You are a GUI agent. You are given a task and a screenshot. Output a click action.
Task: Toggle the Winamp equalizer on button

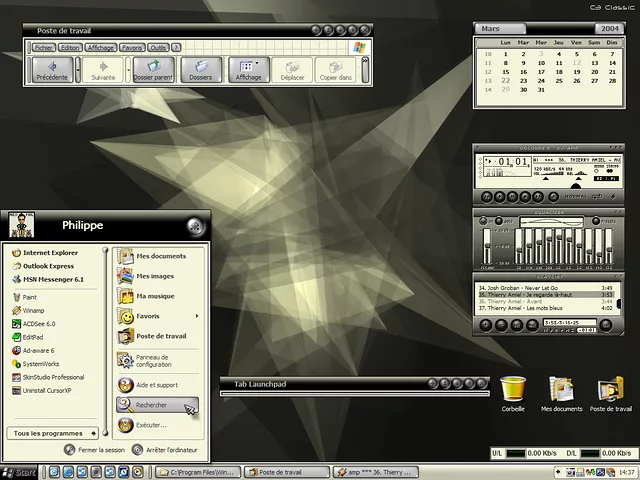tap(483, 221)
